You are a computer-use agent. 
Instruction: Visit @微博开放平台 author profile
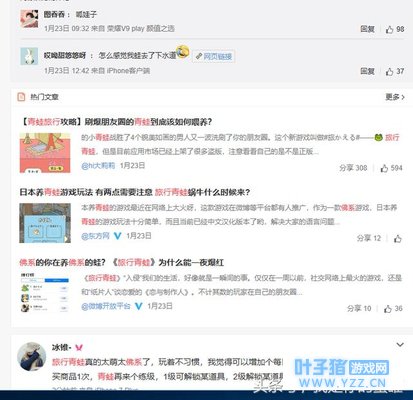pos(106,306)
